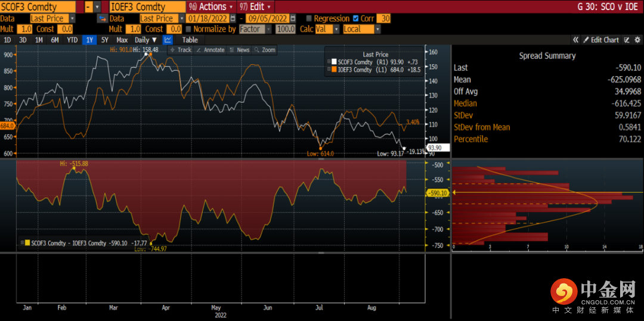Select the 1Y time range

(x=89, y=40)
